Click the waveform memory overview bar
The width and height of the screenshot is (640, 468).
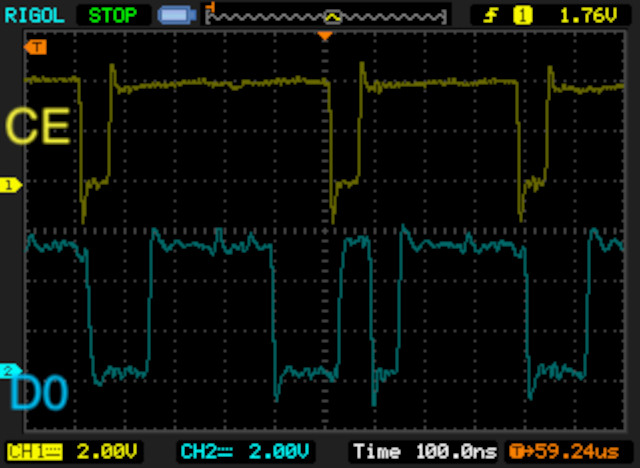coord(326,16)
